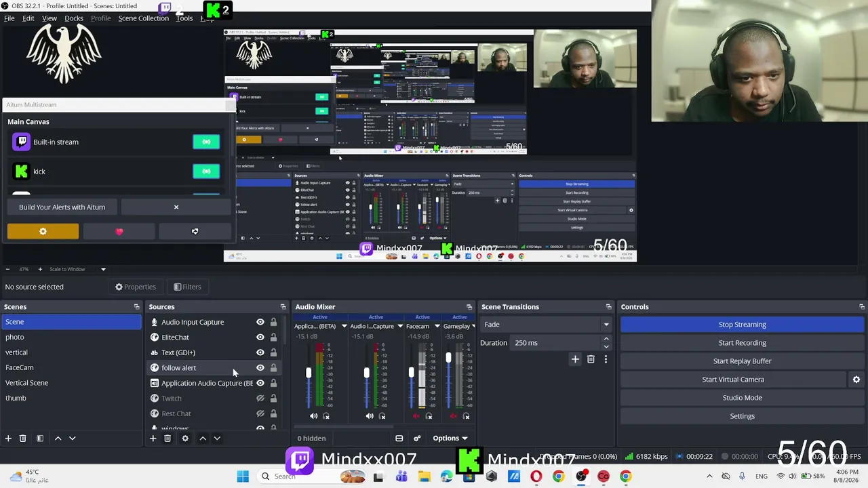Add a configurable scene transition
The width and height of the screenshot is (868, 488).
pos(575,359)
